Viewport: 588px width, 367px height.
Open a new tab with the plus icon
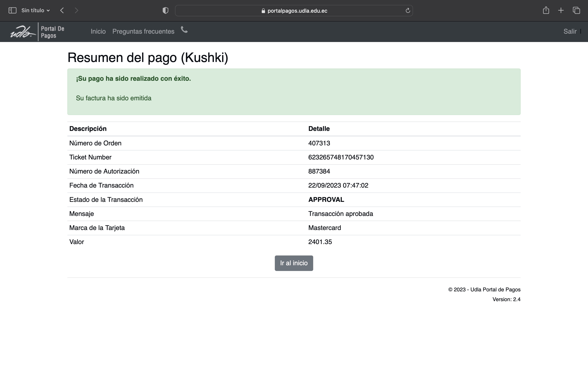(x=561, y=10)
